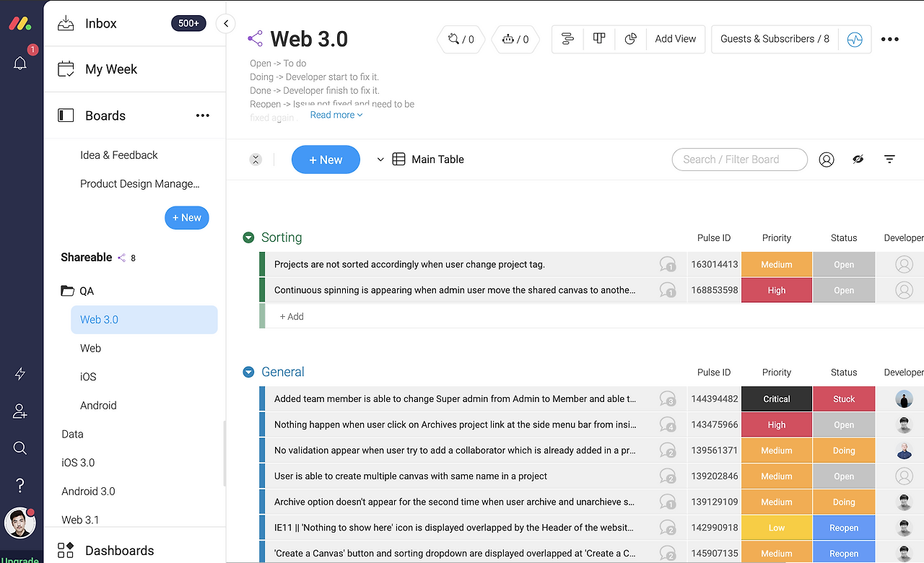
Task: Add a Kanban view from the view icons
Action: 598,39
